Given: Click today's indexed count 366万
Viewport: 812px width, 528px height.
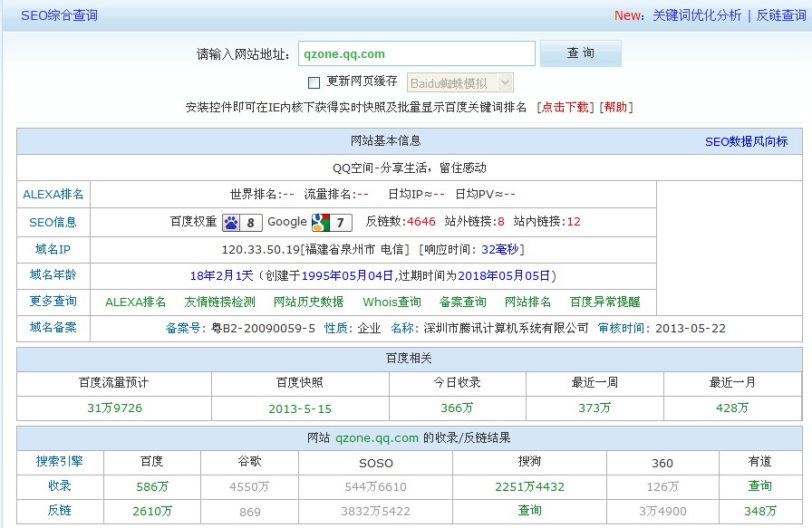Looking at the screenshot, I should tap(457, 408).
